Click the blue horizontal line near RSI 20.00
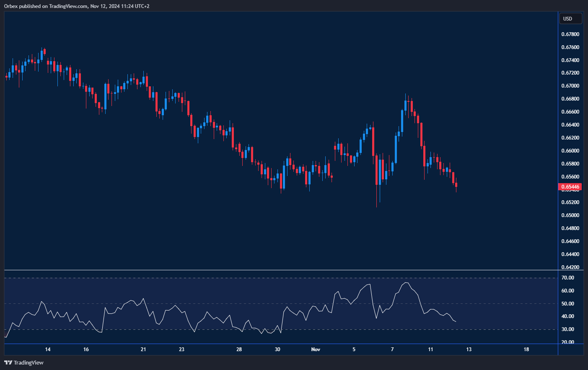Viewport: 588px width, 370px height. [281, 344]
